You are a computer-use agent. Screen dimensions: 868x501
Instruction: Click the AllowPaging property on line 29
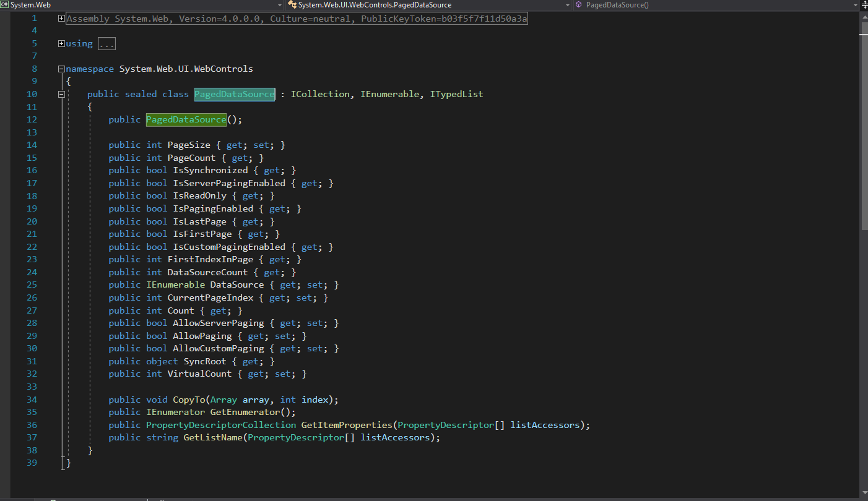point(202,336)
